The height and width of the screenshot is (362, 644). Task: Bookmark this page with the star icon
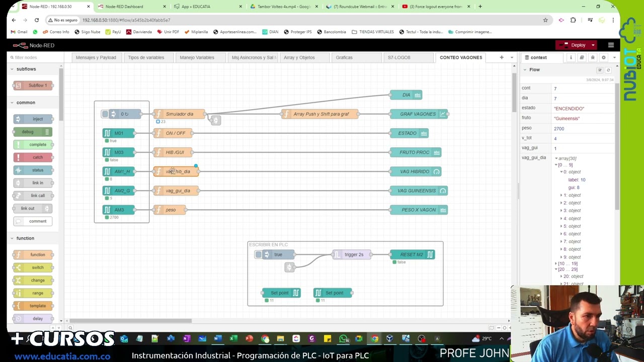click(545, 20)
